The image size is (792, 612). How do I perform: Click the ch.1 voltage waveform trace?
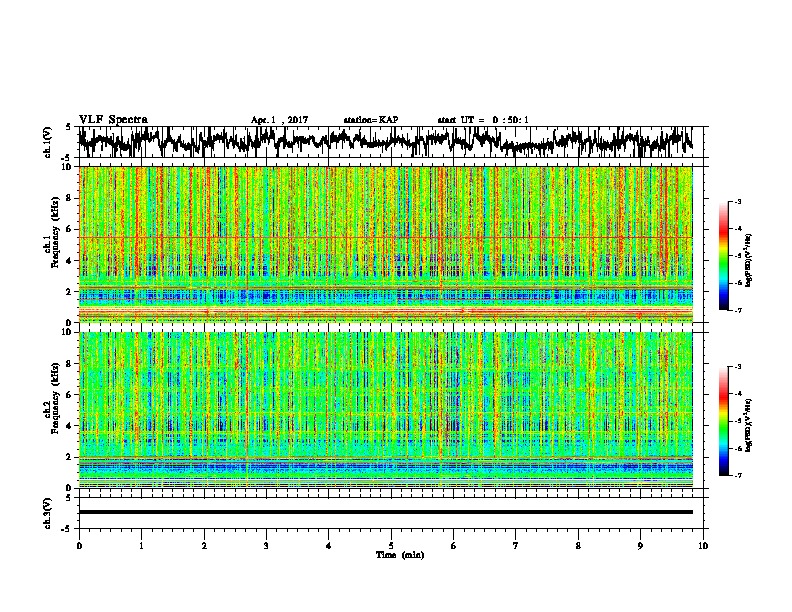point(385,142)
